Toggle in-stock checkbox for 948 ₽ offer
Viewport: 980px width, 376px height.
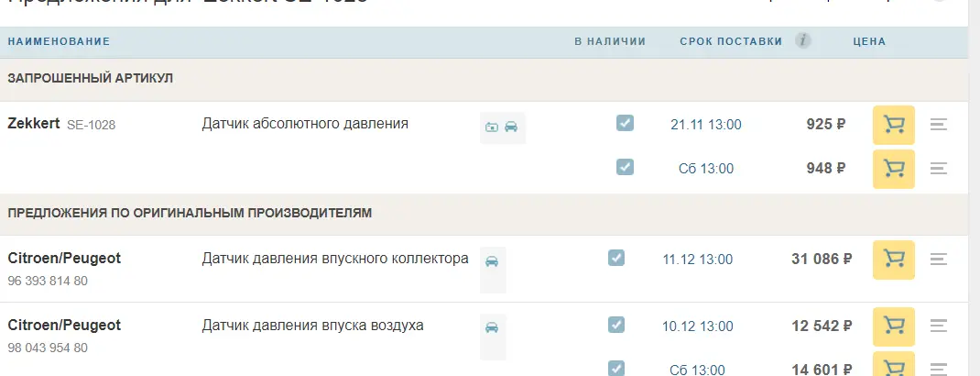click(x=625, y=167)
